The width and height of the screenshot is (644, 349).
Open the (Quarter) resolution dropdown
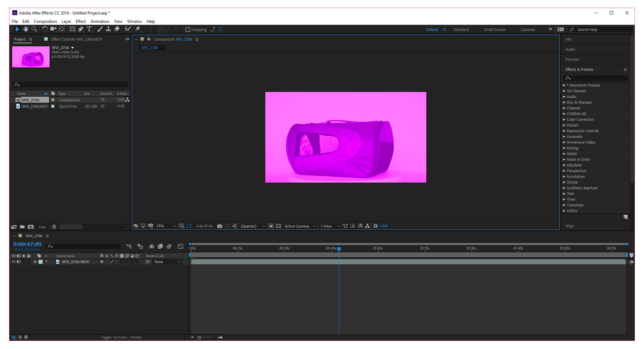coord(253,226)
